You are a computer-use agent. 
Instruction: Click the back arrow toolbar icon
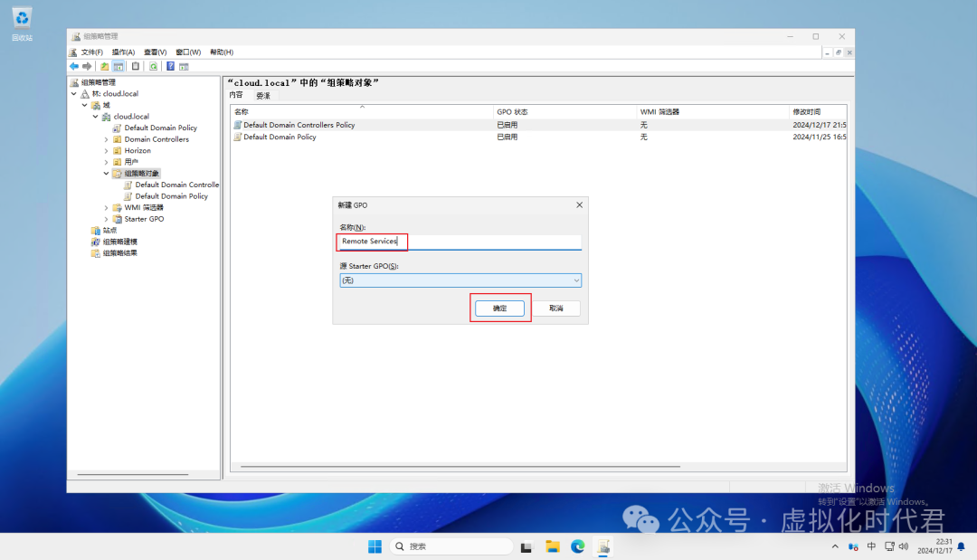coord(74,66)
